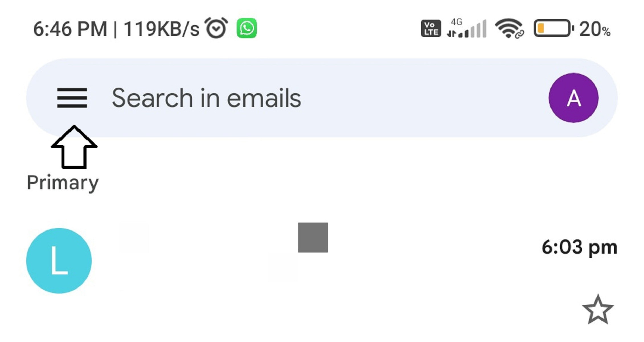Image resolution: width=644 pixels, height=342 pixels.
Task: Tap the 4G signal strength bars
Action: coord(467,28)
